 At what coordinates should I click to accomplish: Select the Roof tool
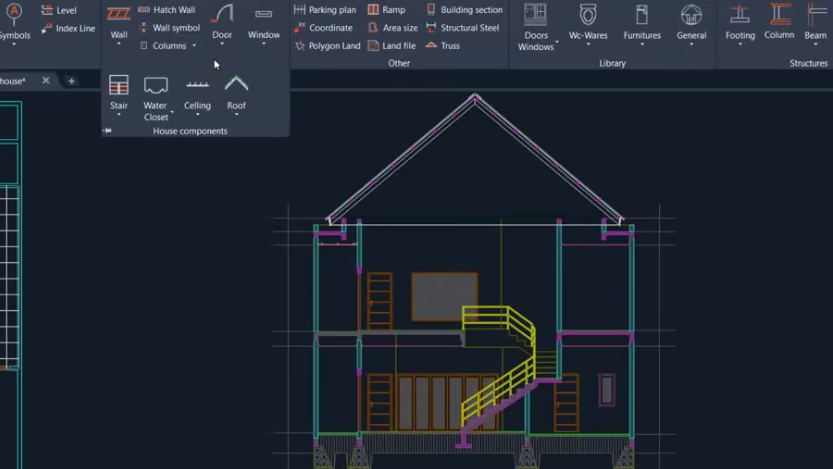[236, 92]
